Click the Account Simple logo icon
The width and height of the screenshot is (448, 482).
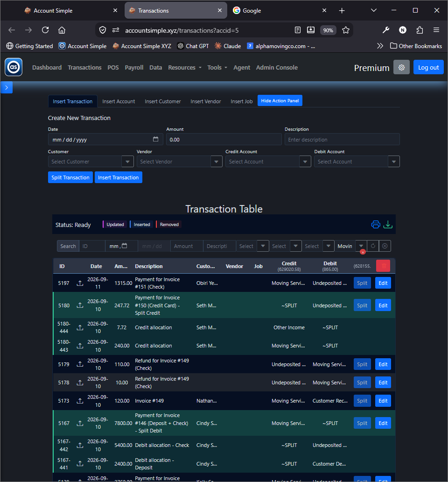pyautogui.click(x=14, y=67)
